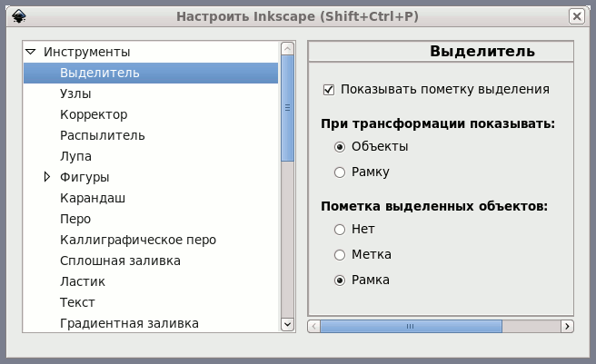Close the Inkscape preferences dialog
Viewport: 596px width, 364px height.
click(577, 16)
